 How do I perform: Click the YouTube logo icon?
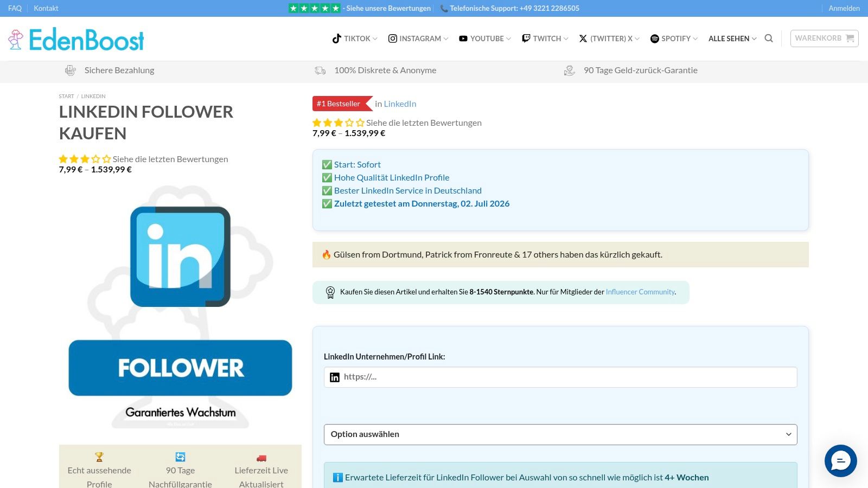coord(463,38)
